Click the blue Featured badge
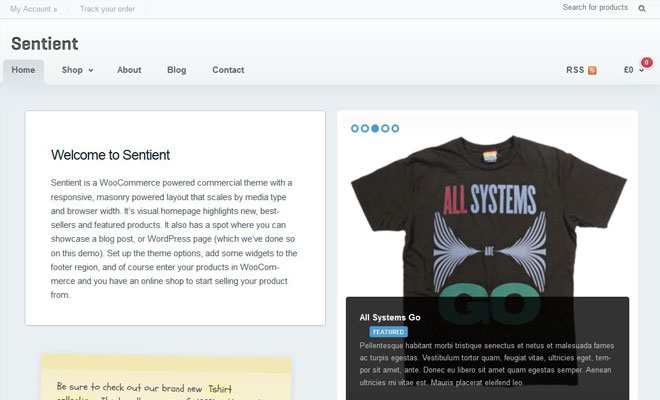 (x=388, y=331)
